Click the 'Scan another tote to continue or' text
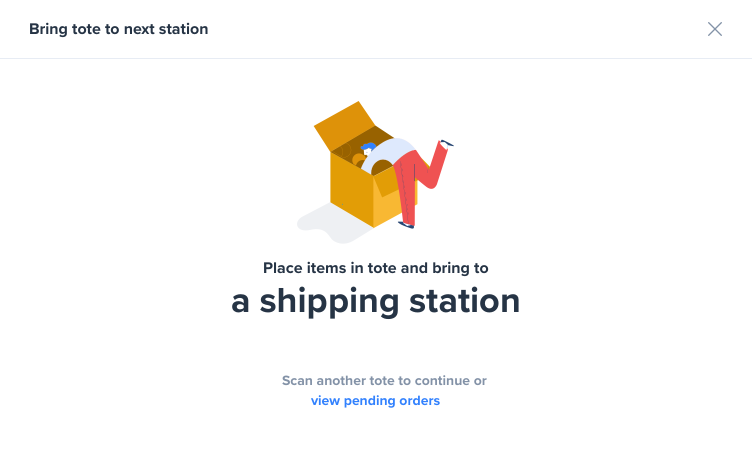Viewport: 752px width, 467px height. click(x=384, y=380)
